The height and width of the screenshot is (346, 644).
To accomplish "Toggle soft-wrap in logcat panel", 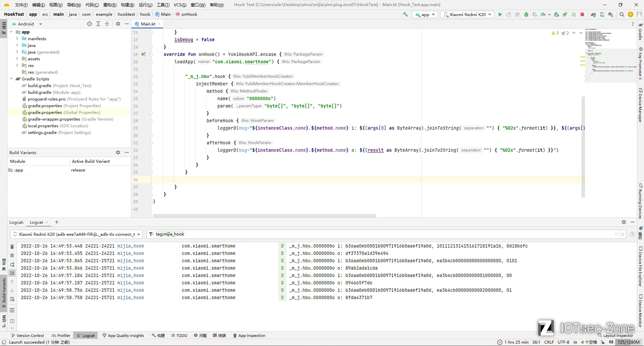I will click(12, 299).
